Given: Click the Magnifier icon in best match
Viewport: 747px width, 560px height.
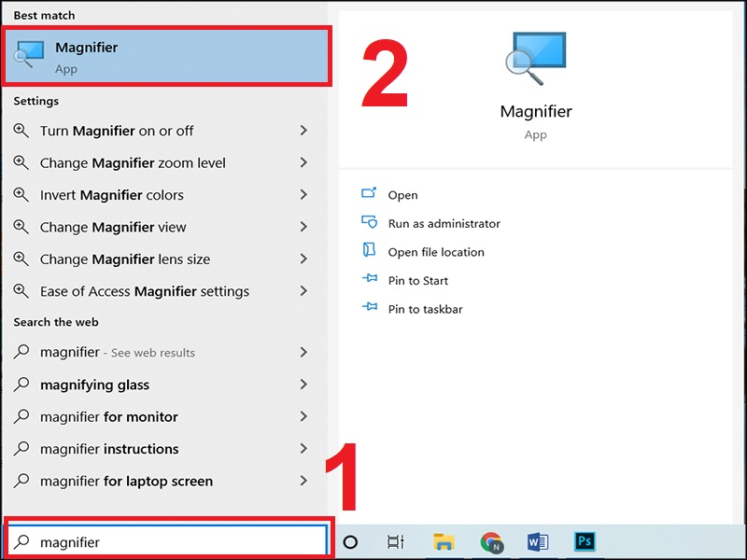Looking at the screenshot, I should click(29, 54).
